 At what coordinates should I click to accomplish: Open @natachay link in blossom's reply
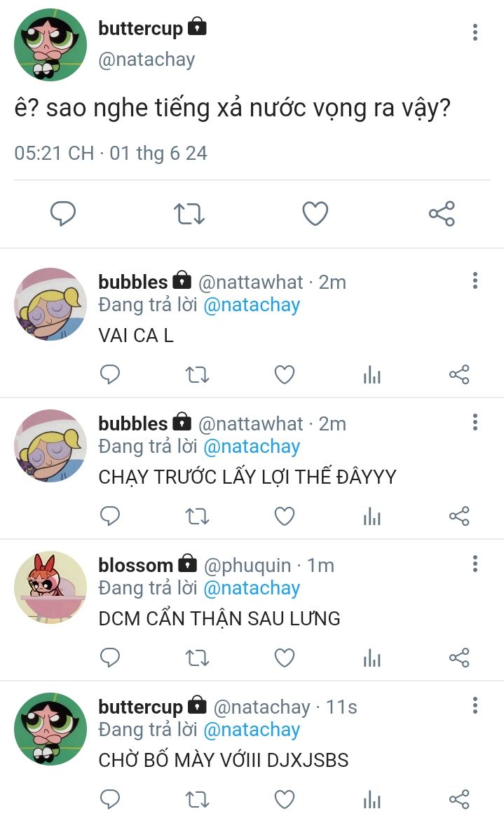[x=252, y=588]
